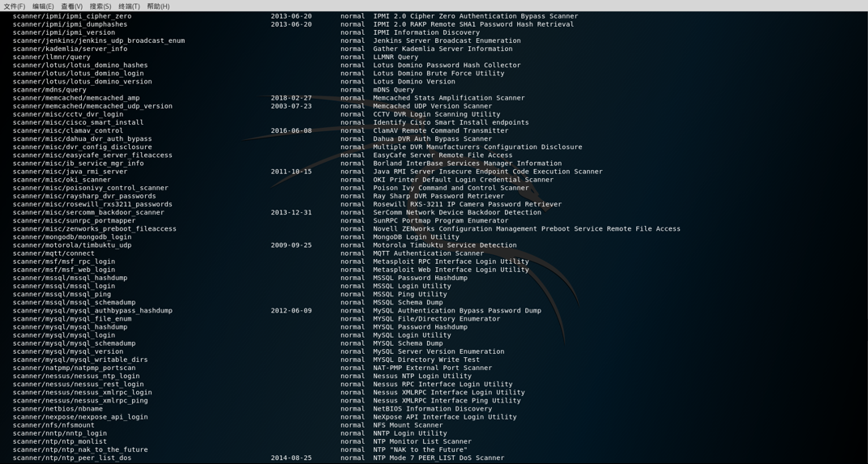This screenshot has width=868, height=464.
Task: Click scanner/ntp/ntp_monlist path
Action: point(60,441)
